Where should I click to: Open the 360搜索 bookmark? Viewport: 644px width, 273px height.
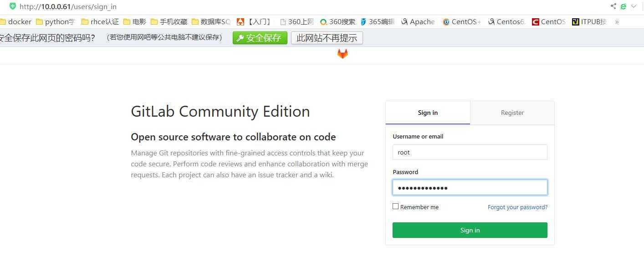coord(337,22)
